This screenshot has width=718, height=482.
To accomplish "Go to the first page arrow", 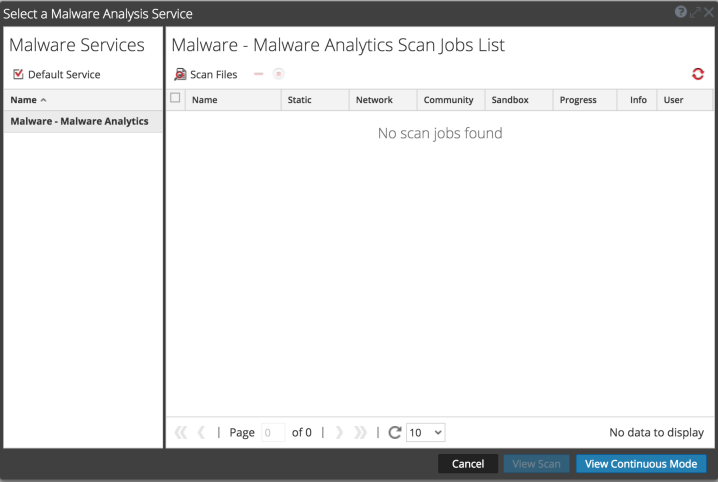I will tap(181, 432).
